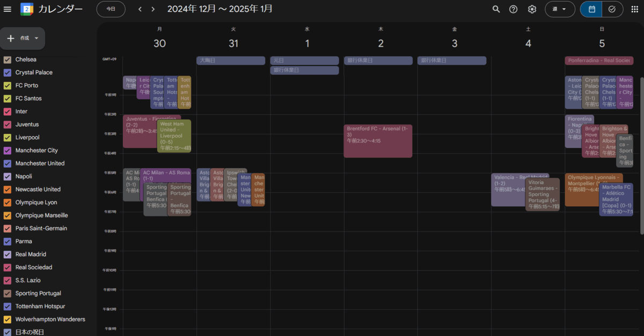Go to next week arrow

pos(153,9)
